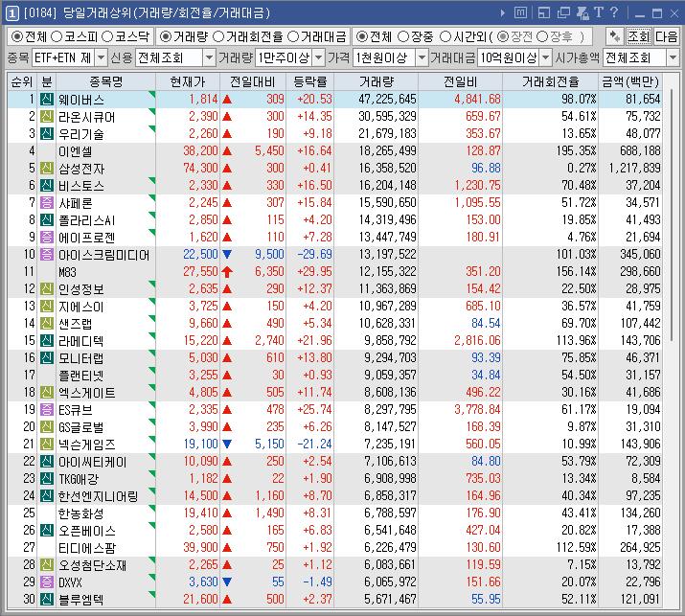Click the up arrow icon on 이엔셀 row
685x616 pixels.
click(227, 151)
